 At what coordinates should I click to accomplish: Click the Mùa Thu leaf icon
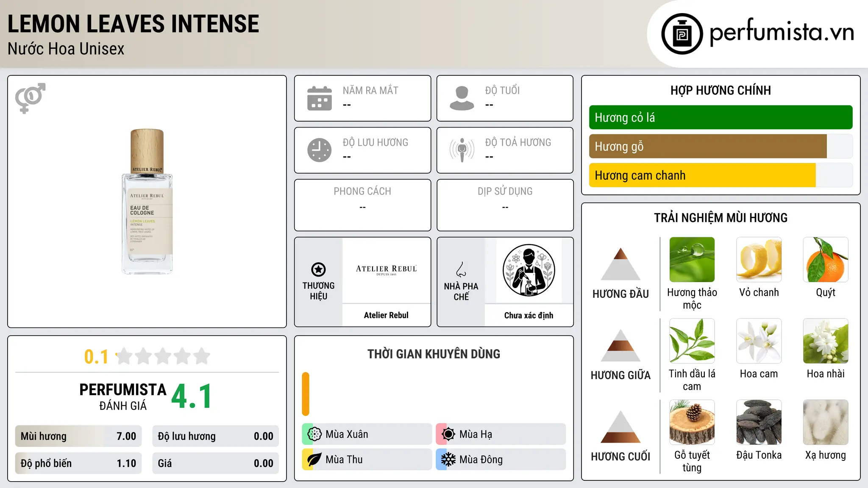(x=314, y=460)
